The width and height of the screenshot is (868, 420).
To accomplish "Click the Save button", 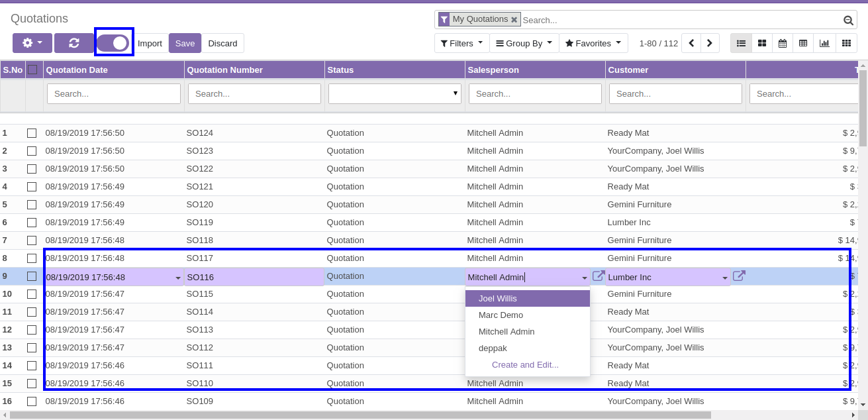I will point(185,43).
